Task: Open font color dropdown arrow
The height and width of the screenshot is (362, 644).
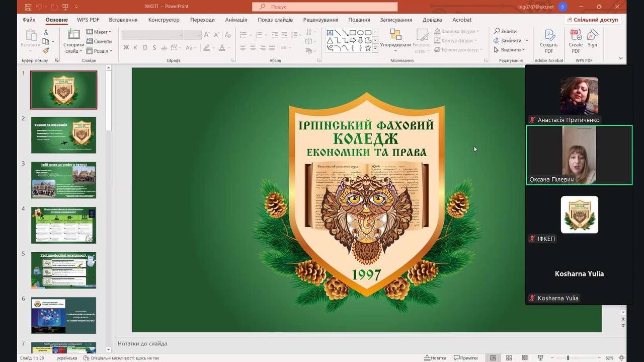Action: 229,48
